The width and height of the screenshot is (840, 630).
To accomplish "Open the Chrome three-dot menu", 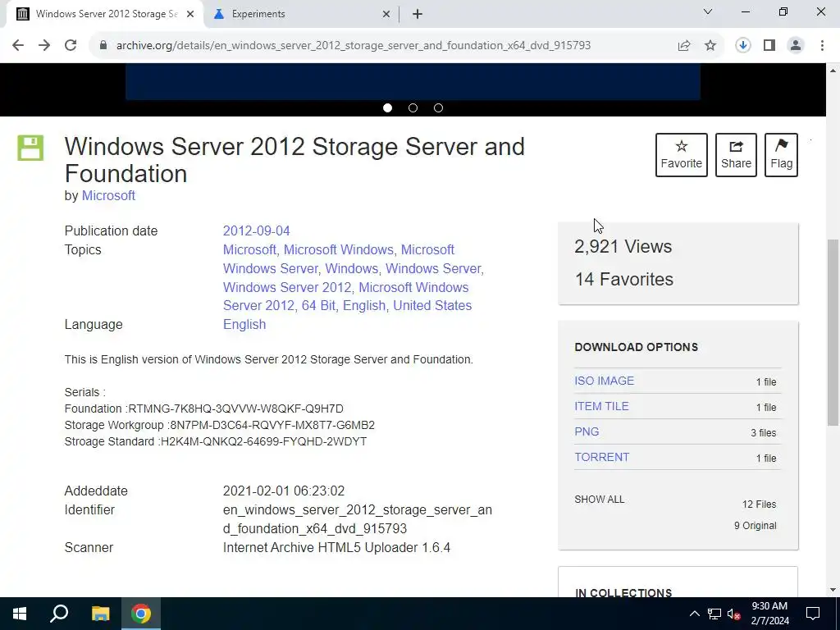I will 822,46.
